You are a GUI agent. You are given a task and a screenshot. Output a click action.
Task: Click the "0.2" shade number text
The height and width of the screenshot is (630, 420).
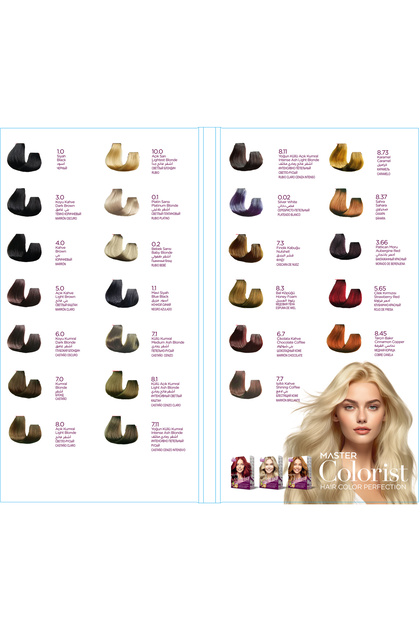[x=156, y=244]
